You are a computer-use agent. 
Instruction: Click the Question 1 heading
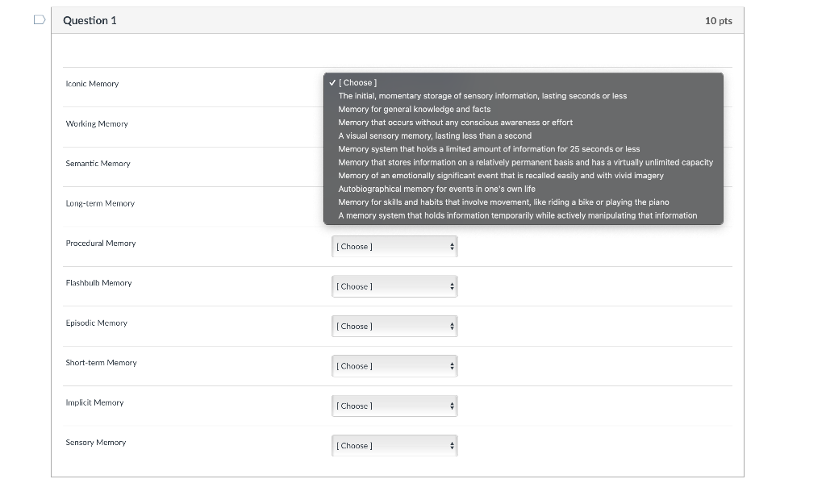tap(90, 20)
